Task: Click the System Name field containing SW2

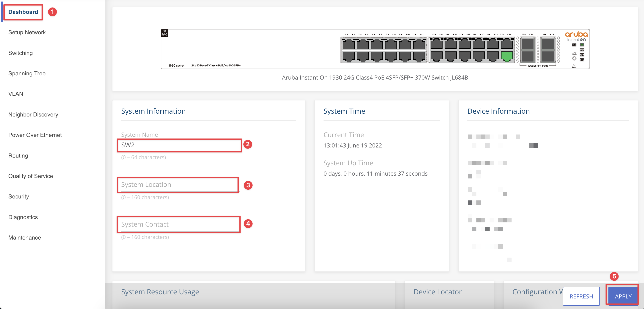Action: tap(179, 145)
